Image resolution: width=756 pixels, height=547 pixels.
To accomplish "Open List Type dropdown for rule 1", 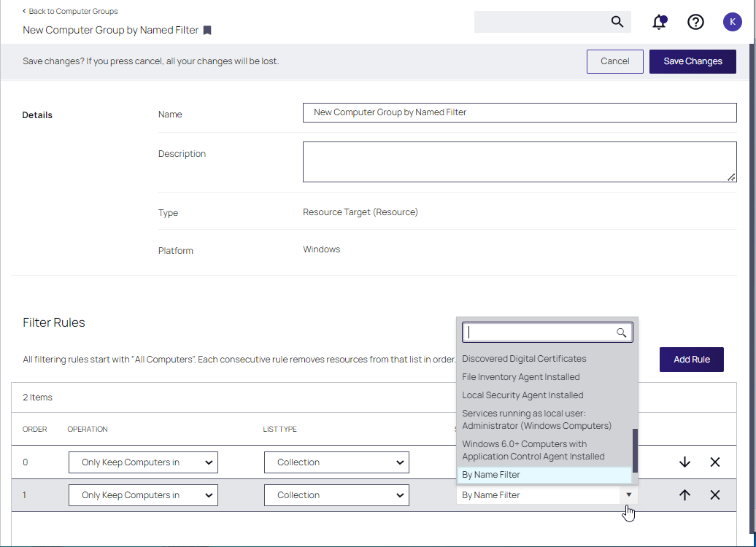I will (336, 495).
